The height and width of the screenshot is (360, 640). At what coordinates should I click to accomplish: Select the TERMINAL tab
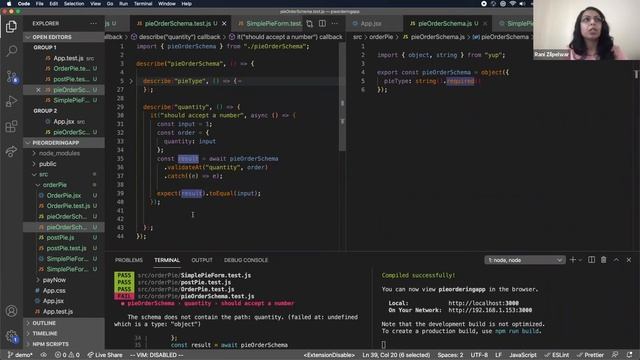click(167, 260)
